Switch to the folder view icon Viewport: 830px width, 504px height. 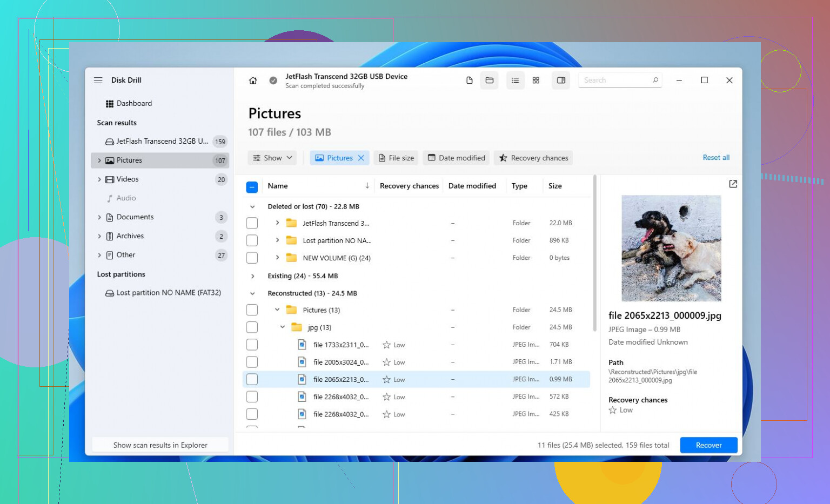pyautogui.click(x=490, y=80)
